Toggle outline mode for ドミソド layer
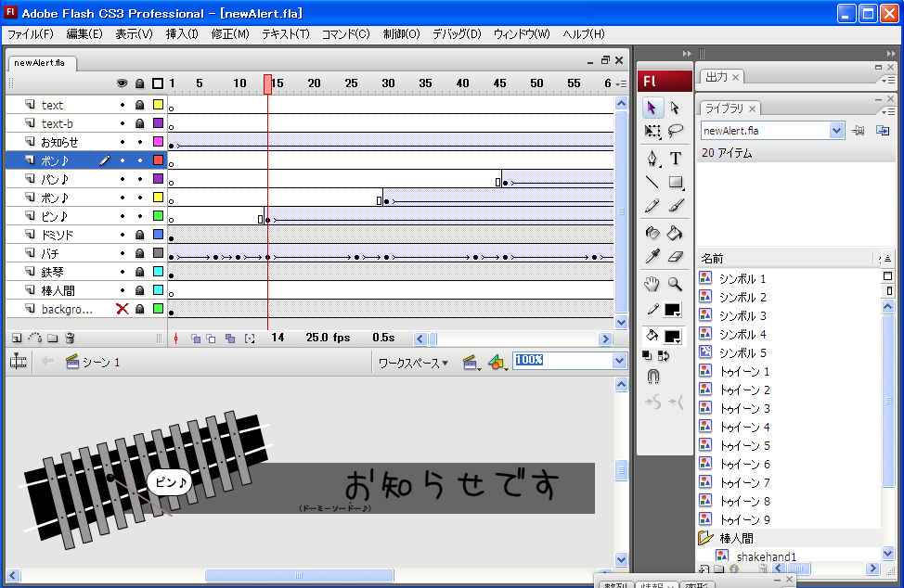Viewport: 904px width, 588px height. [x=158, y=235]
